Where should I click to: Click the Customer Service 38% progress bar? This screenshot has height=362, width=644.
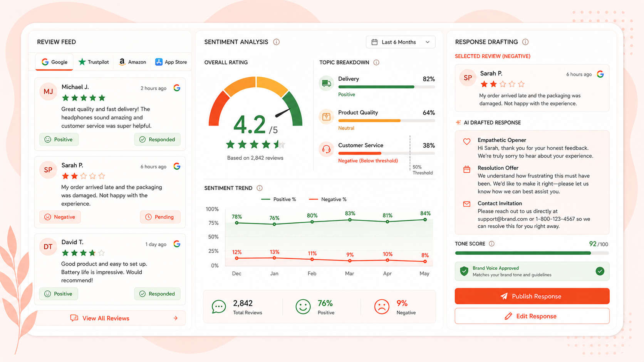[x=386, y=153]
